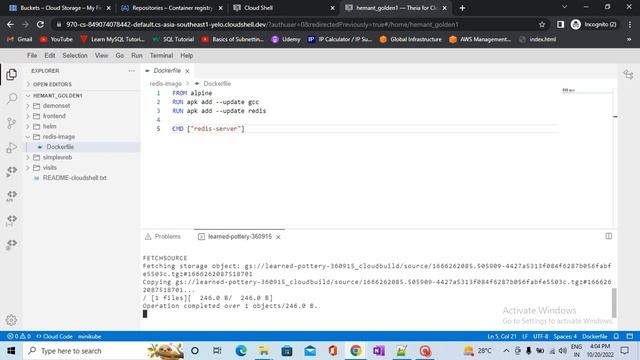Expand the demonset folder
Viewport: 640px width, 360px height.
[56, 106]
